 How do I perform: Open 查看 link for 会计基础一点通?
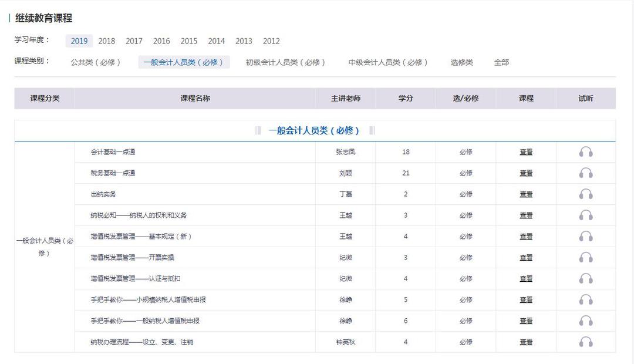(526, 152)
